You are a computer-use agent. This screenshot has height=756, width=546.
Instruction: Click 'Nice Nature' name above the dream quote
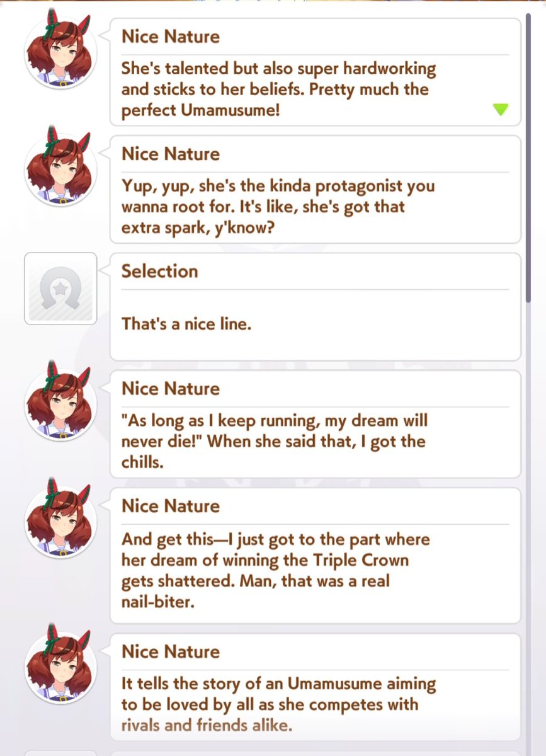[171, 389]
